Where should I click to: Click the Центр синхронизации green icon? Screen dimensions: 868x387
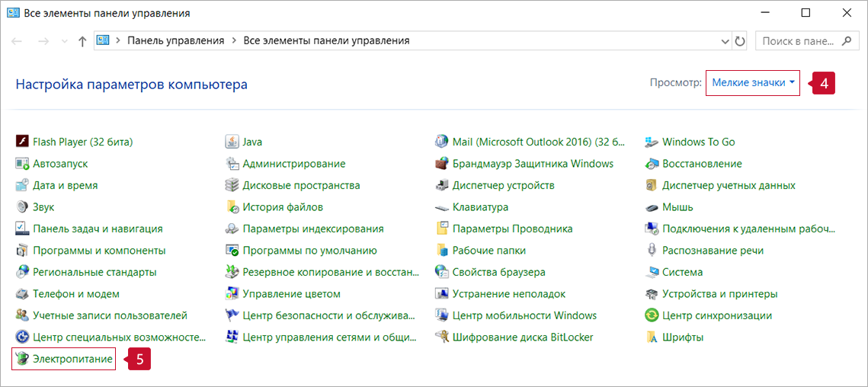point(652,315)
